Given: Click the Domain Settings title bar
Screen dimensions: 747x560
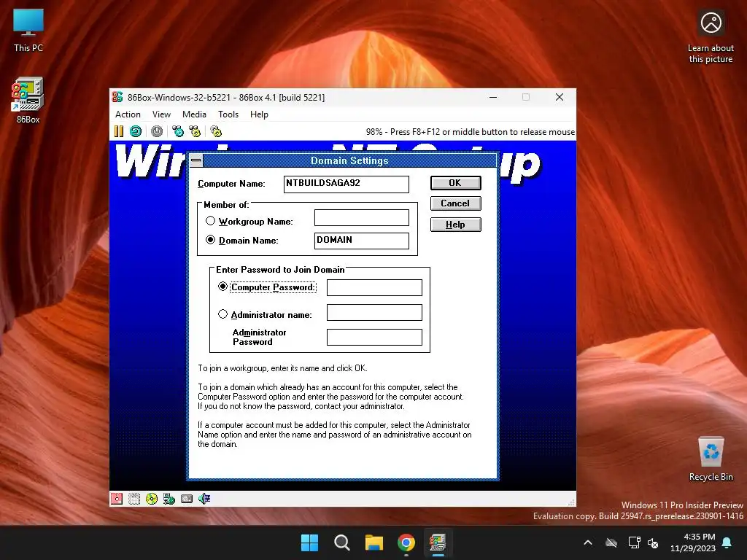Looking at the screenshot, I should coord(349,160).
